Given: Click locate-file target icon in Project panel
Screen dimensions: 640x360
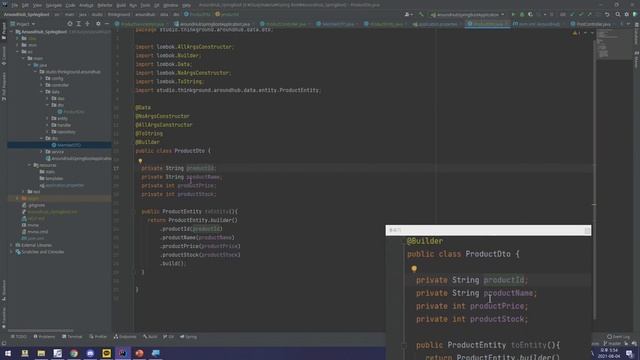Looking at the screenshot, I should (x=70, y=24).
